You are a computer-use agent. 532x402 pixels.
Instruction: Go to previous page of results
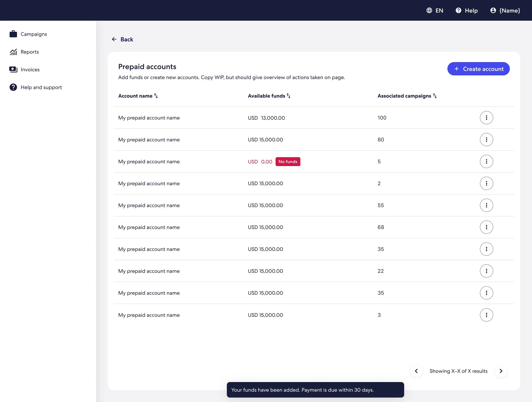(x=416, y=371)
